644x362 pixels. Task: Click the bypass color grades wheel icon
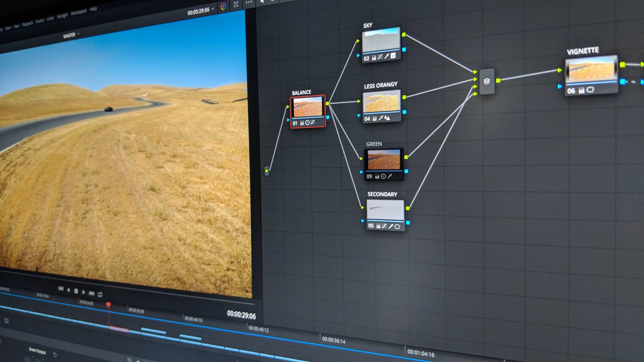coord(224,7)
